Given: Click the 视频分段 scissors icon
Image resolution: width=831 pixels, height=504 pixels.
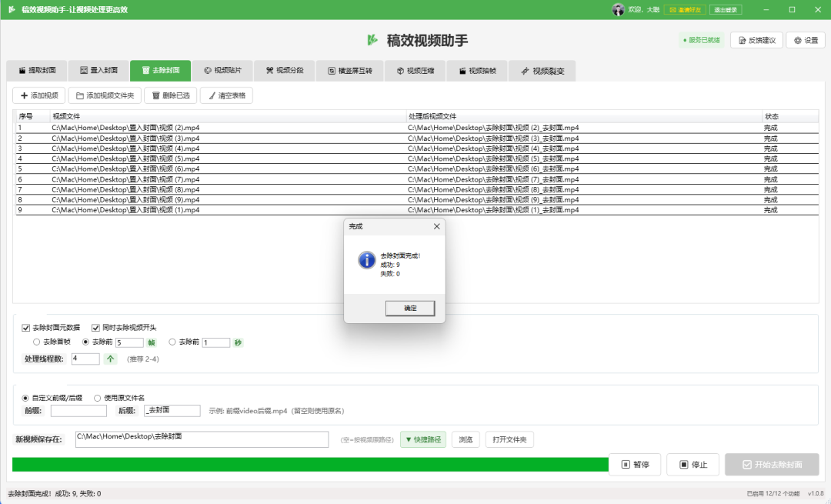Looking at the screenshot, I should 269,71.
